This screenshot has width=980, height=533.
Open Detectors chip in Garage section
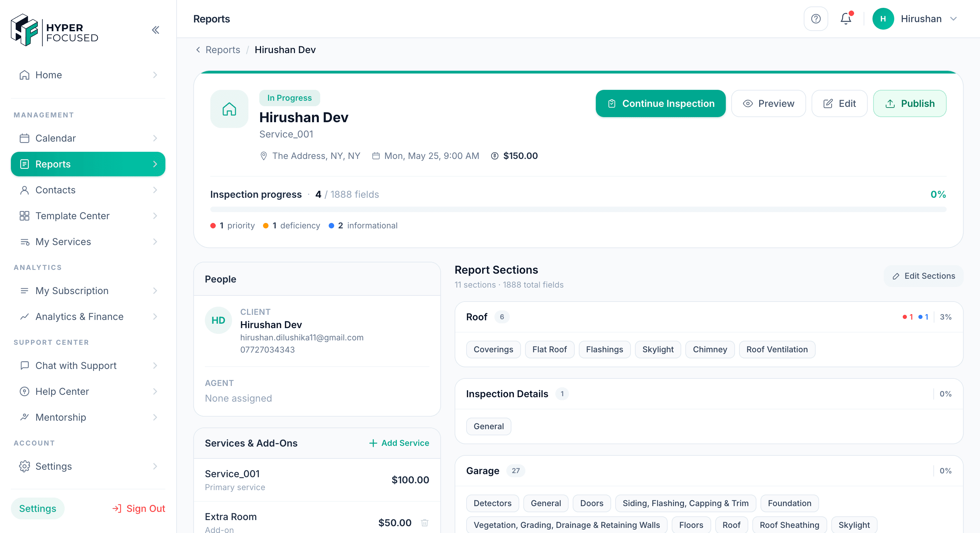(492, 503)
